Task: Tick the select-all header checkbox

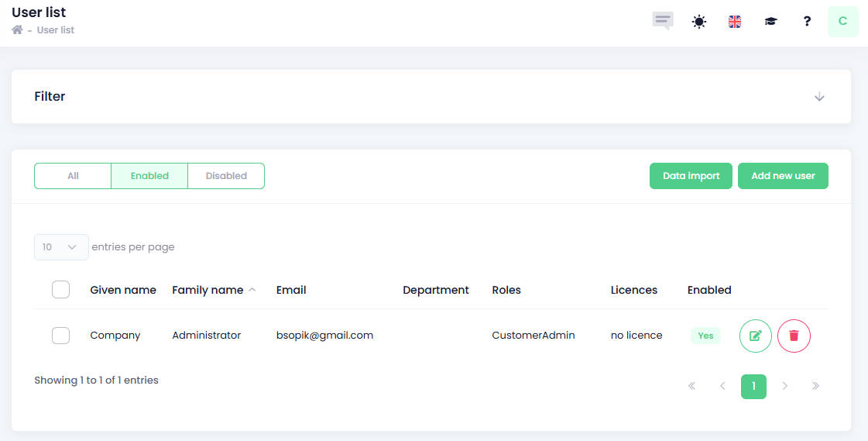Action: coord(60,290)
